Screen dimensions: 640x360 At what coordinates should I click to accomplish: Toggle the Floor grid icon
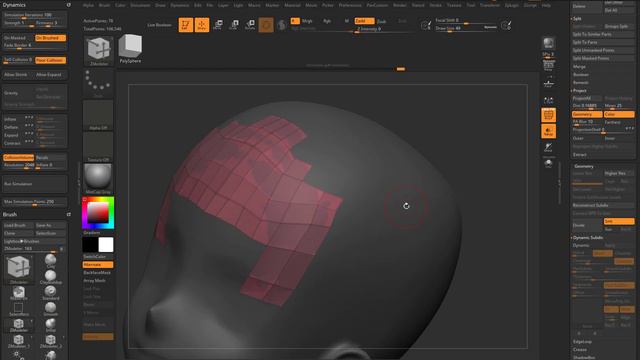(548, 83)
